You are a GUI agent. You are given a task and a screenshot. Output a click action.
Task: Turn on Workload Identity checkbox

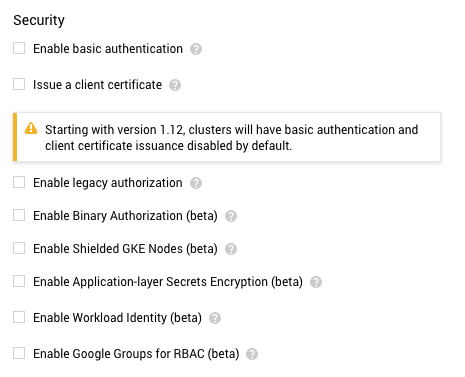coord(19,317)
